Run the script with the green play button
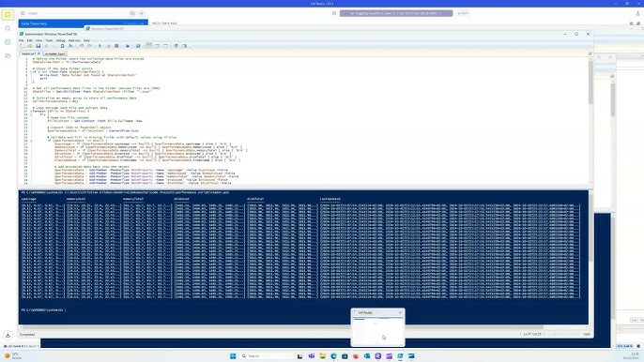644x362 pixels. tap(100, 46)
